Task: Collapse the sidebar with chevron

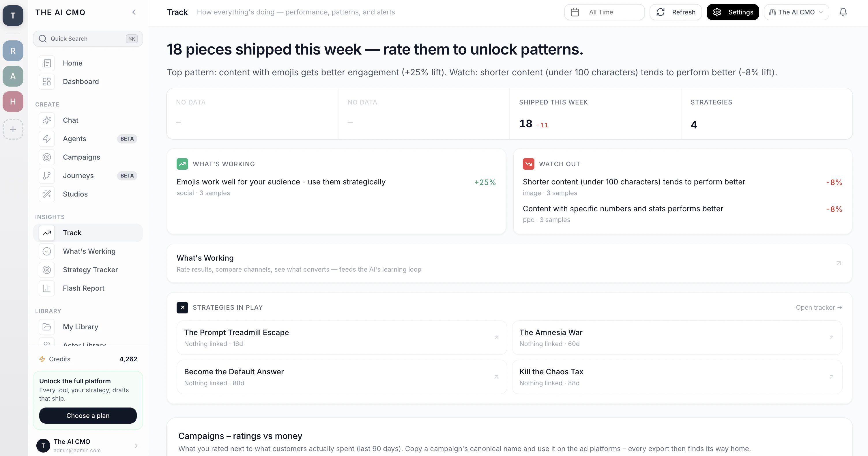Action: pos(134,12)
